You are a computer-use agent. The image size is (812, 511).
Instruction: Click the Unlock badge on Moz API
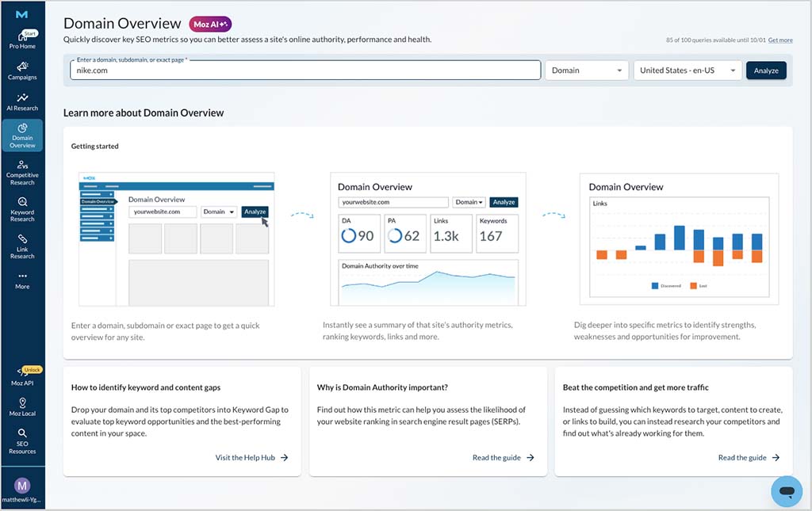tap(32, 370)
